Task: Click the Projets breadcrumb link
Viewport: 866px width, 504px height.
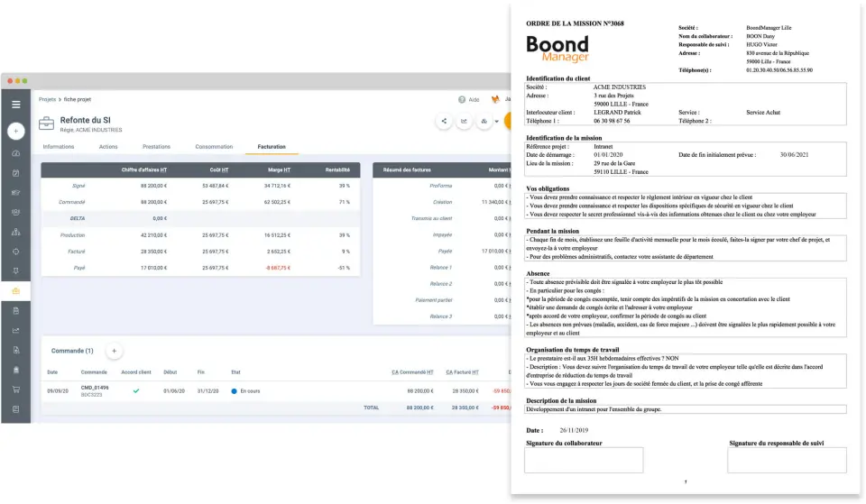Action: 47,99
